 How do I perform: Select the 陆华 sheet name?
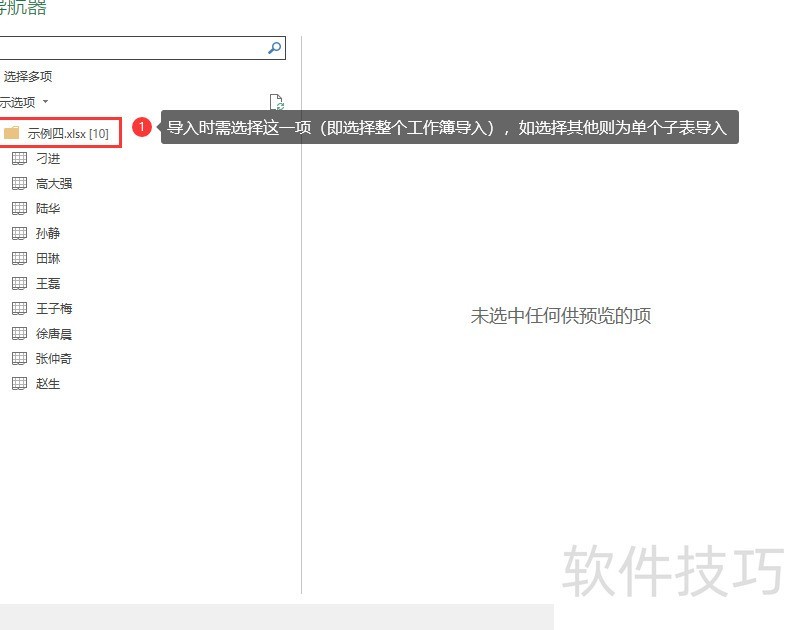click(x=48, y=208)
